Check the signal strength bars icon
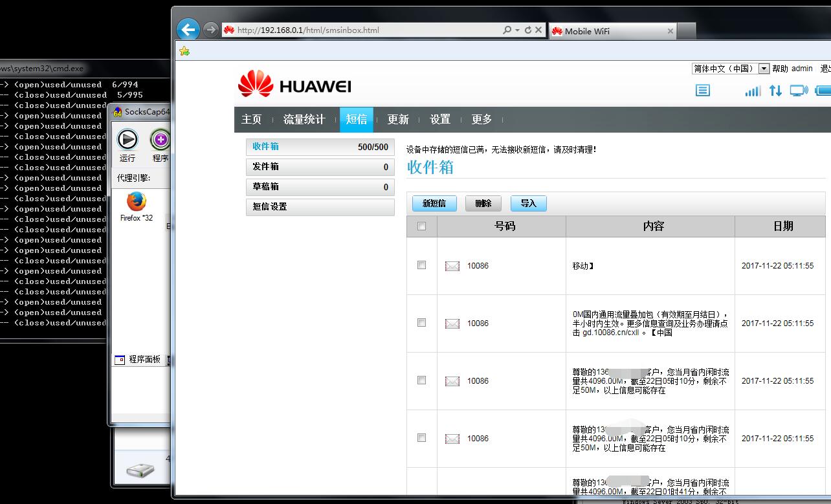This screenshot has width=831, height=504. (x=753, y=91)
